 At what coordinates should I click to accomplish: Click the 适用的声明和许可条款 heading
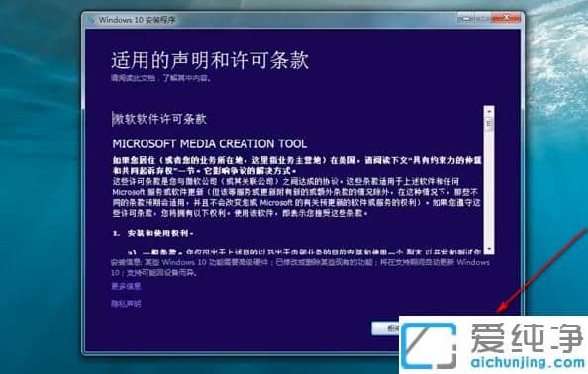pyautogui.click(x=210, y=60)
